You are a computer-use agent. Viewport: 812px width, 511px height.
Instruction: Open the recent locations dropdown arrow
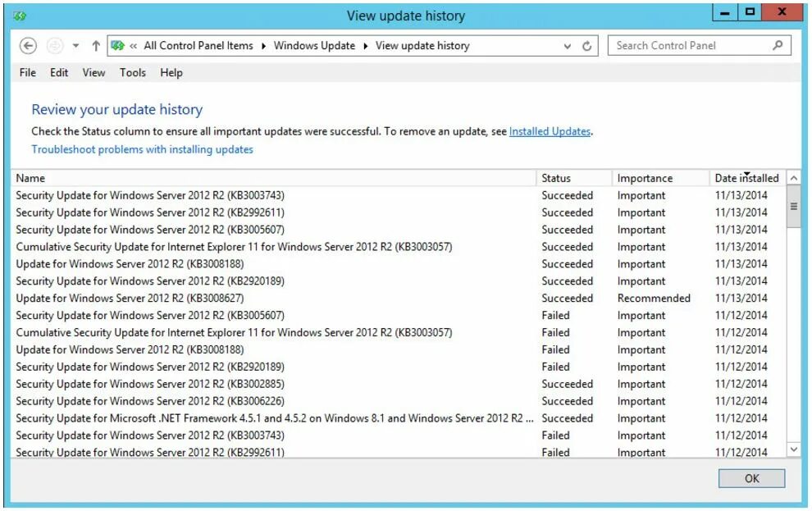[75, 46]
